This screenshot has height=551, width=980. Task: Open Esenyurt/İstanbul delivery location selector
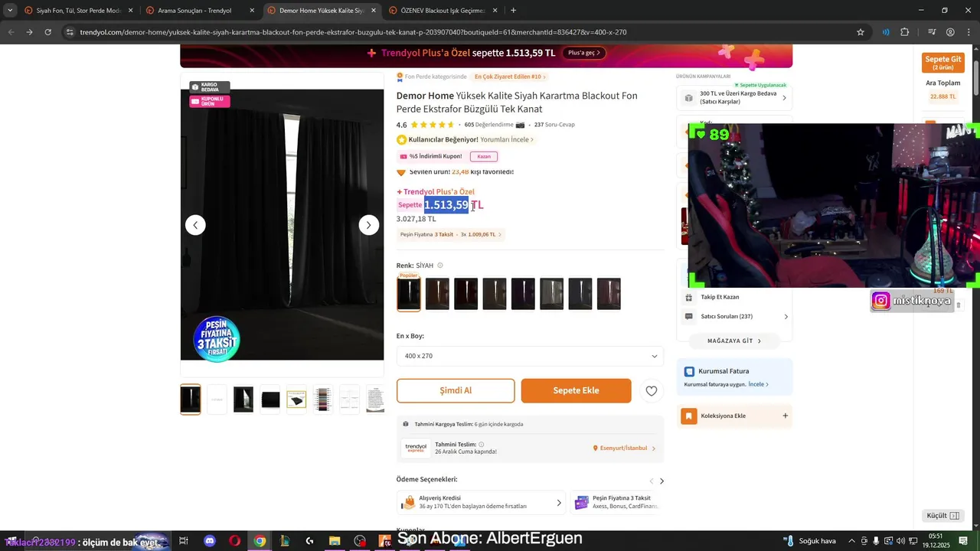[x=624, y=448]
